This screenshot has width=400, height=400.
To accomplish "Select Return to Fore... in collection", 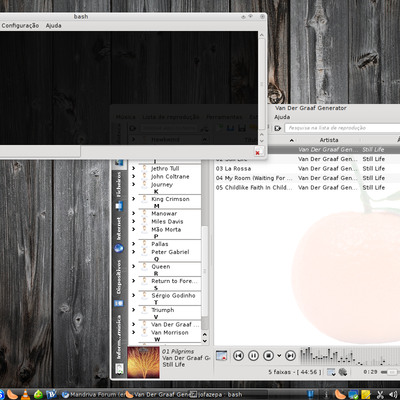I will click(174, 281).
